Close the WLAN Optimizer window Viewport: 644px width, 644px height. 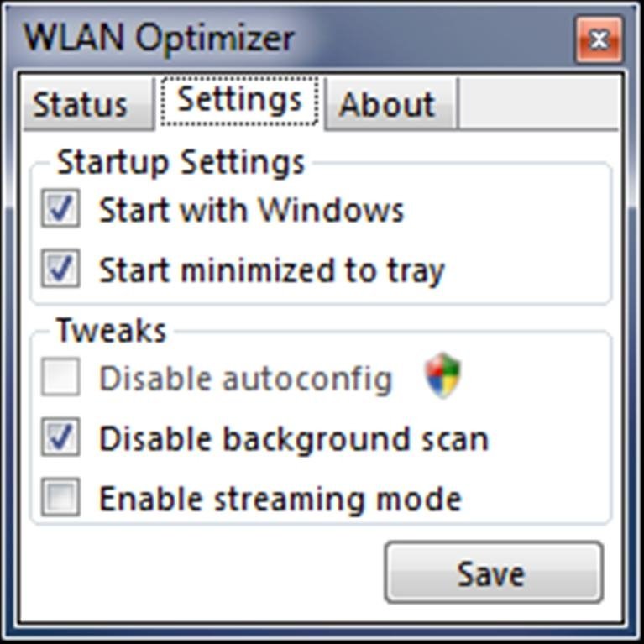599,39
